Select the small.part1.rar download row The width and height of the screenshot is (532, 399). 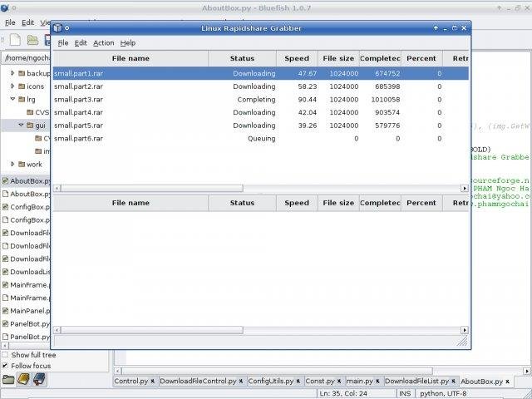(260, 73)
